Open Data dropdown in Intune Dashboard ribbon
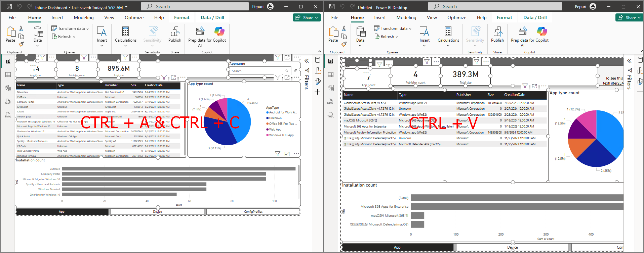The height and width of the screenshot is (253, 644). tap(38, 46)
